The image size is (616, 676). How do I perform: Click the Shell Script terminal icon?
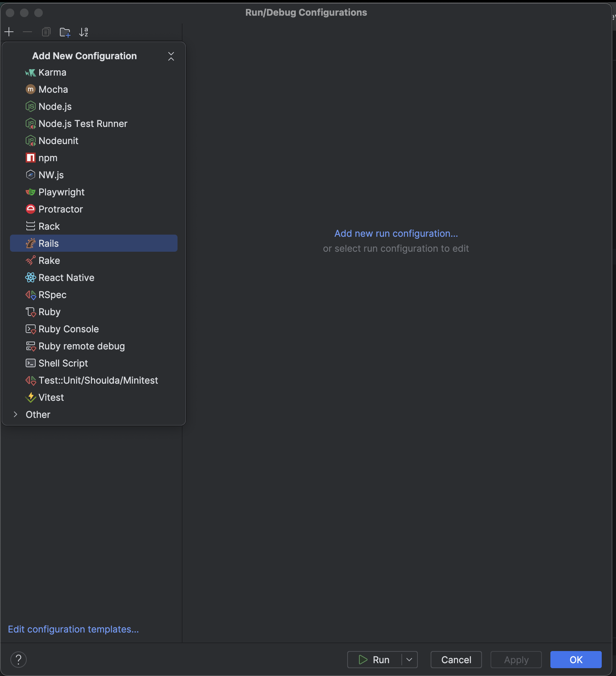[x=31, y=363]
